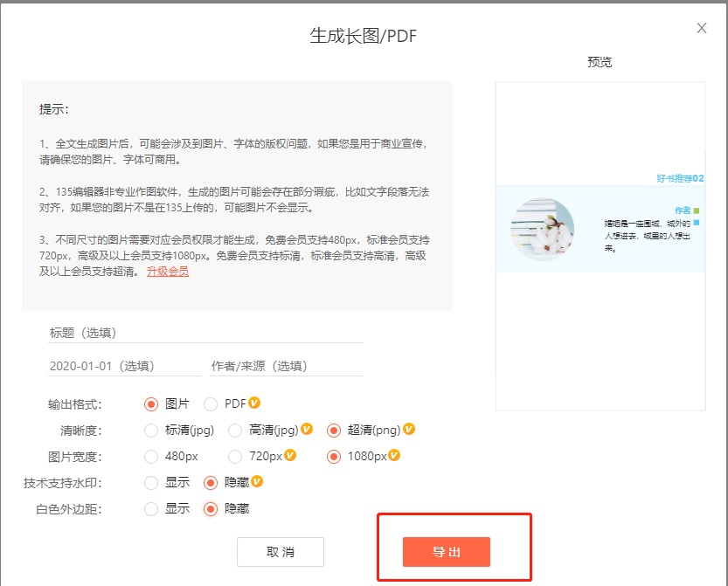The image size is (728, 586).
Task: Select 显示 for 白色外边距
Action: (151, 508)
